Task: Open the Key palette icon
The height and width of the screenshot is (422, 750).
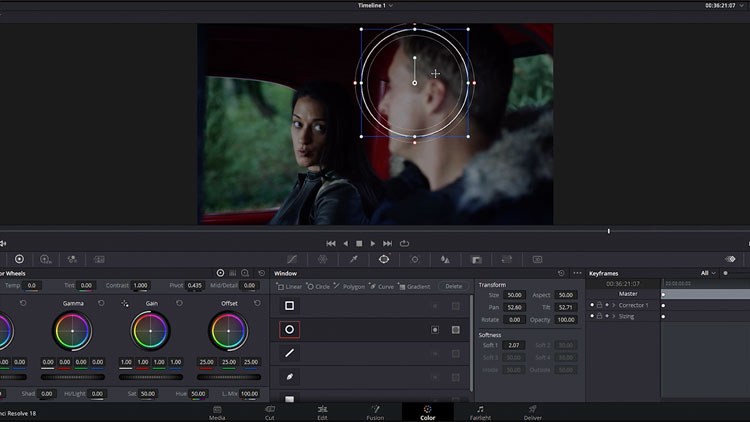Action: (476, 259)
